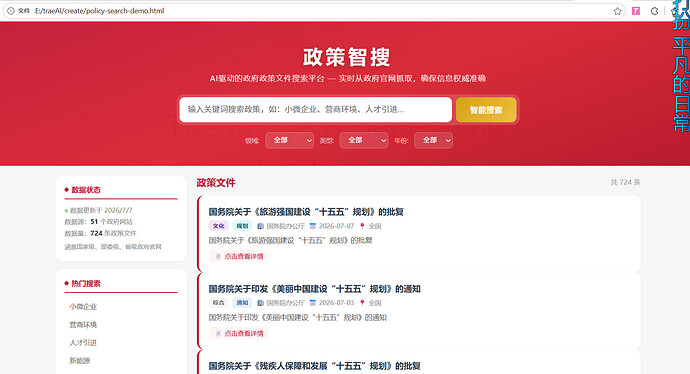This screenshot has width=690, height=374.
Task: Click the 共 724 条 result count
Action: [x=625, y=182]
